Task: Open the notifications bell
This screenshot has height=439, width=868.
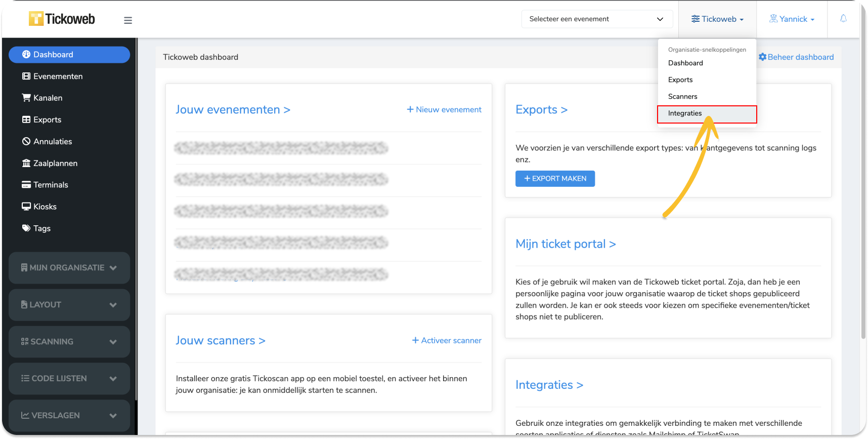Action: pos(843,19)
